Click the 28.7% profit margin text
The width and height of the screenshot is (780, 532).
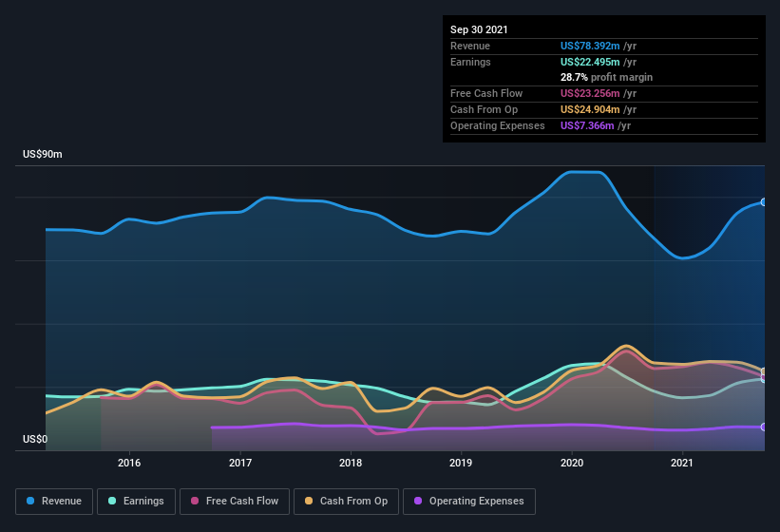(x=606, y=77)
